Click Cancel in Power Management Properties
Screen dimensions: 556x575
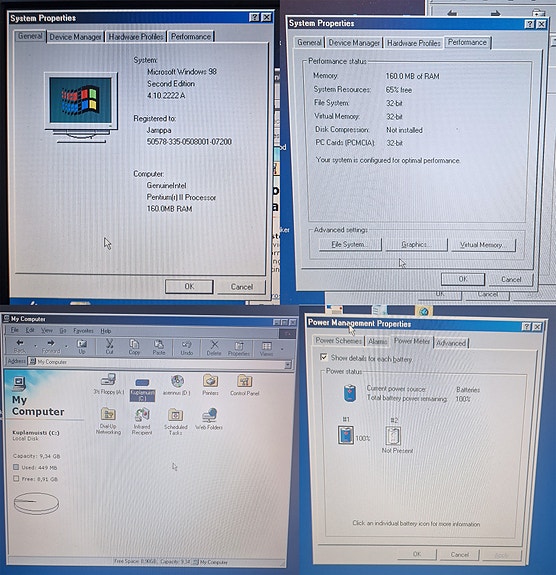click(460, 554)
